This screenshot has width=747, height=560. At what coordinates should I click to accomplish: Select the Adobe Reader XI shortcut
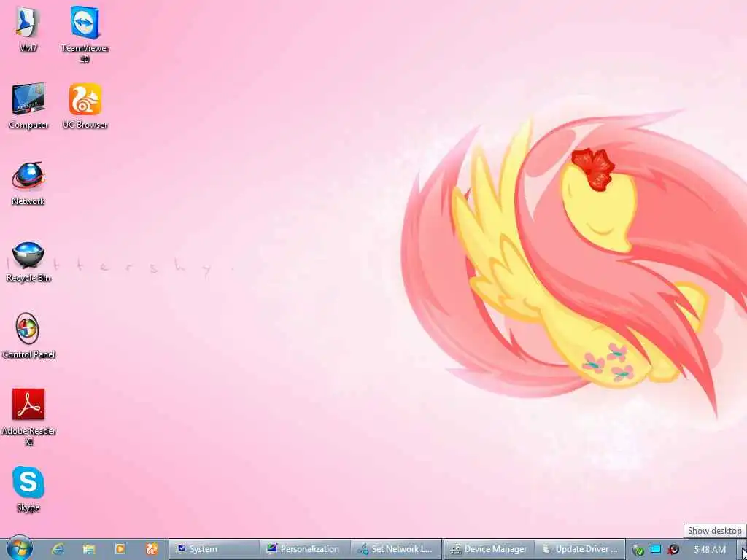28,417
